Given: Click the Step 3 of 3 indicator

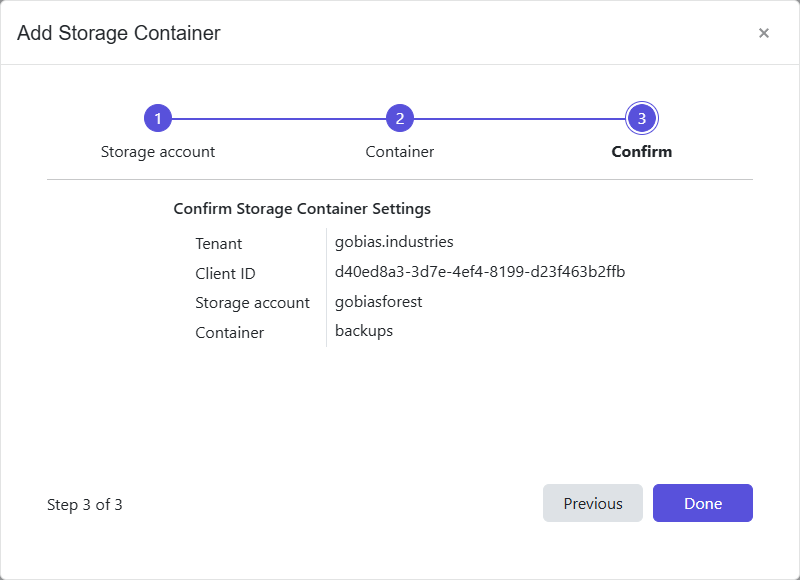Looking at the screenshot, I should click(x=84, y=504).
